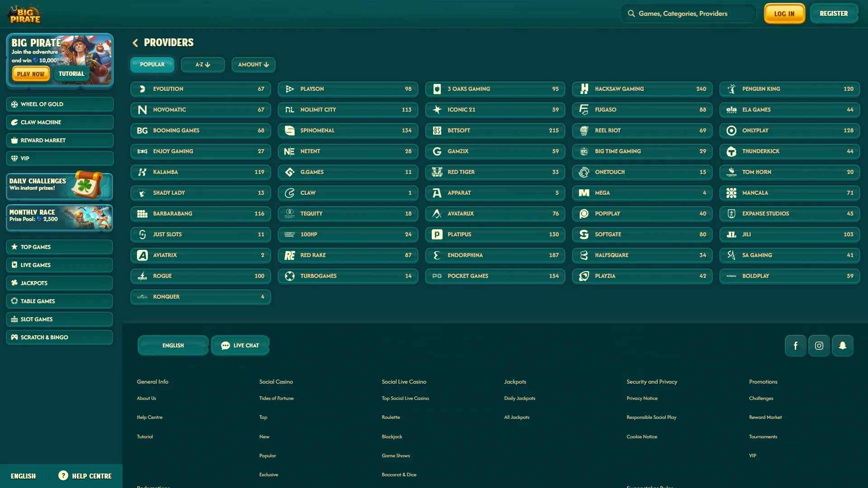
Task: Open the English language selector in footer
Action: coord(173,346)
